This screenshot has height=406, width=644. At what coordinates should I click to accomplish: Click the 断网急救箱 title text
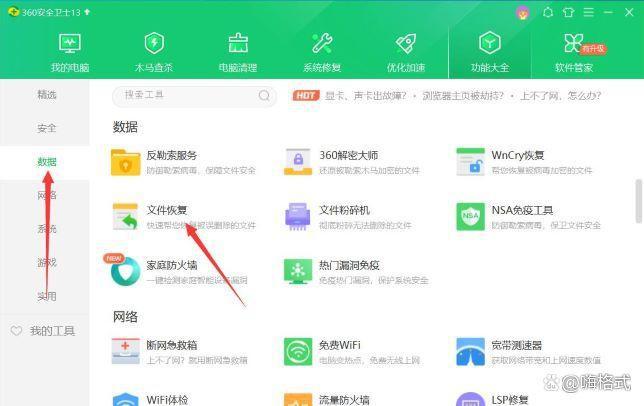(x=172, y=345)
